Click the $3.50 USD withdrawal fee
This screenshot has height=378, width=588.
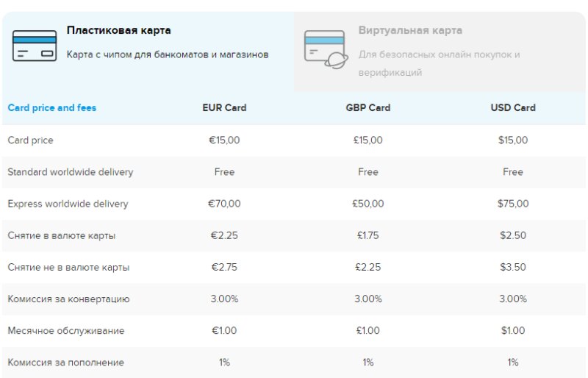tap(512, 268)
